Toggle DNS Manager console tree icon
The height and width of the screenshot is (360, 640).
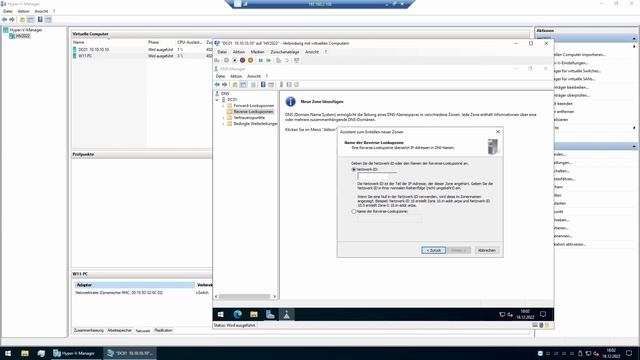(x=243, y=84)
